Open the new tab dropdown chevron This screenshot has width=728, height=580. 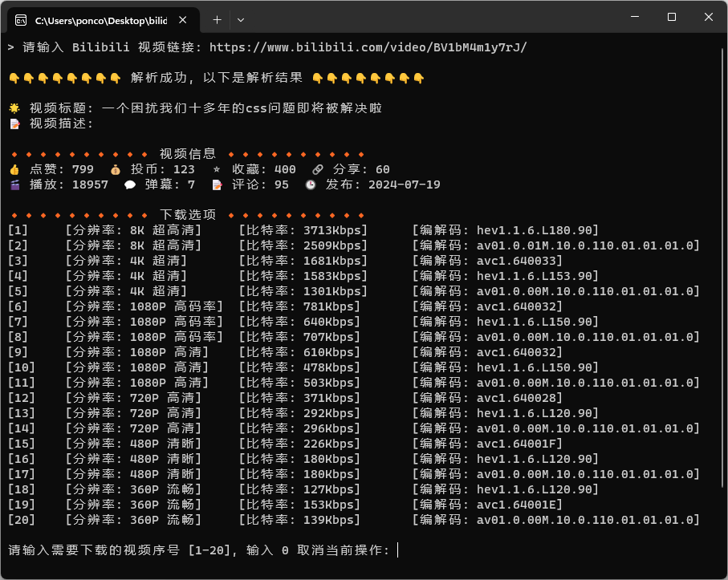240,19
